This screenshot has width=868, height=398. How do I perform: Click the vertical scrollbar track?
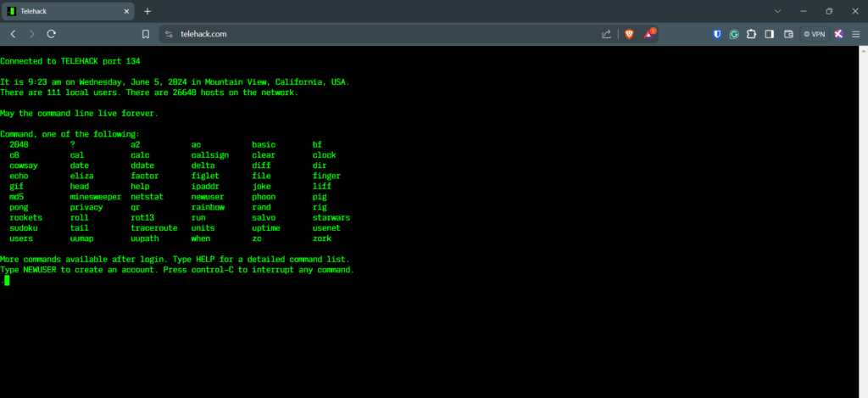pyautogui.click(x=863, y=221)
